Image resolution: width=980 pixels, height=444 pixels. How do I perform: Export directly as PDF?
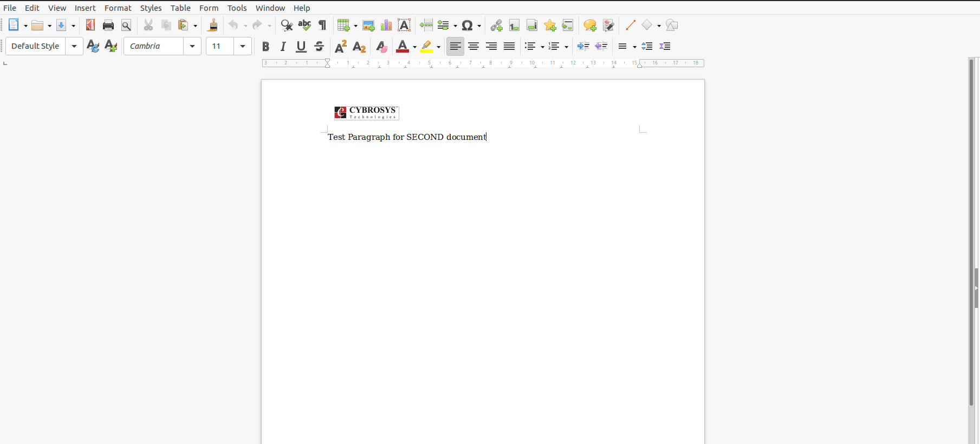tap(90, 25)
